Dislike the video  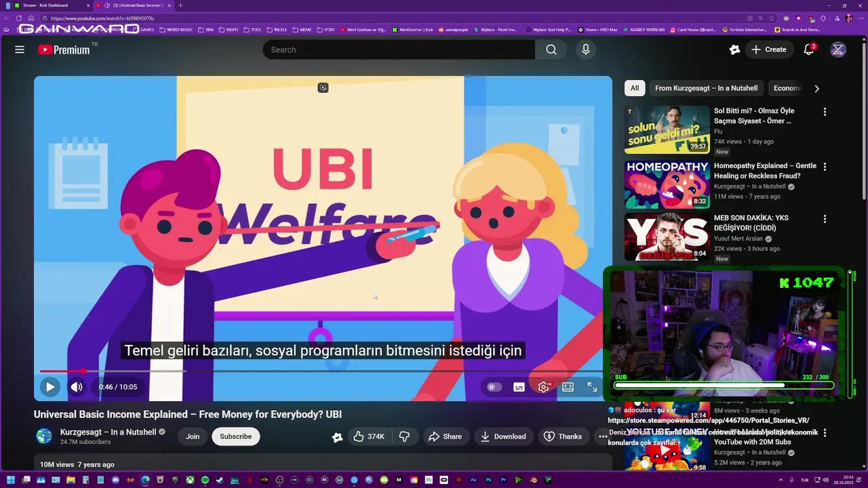click(x=405, y=436)
